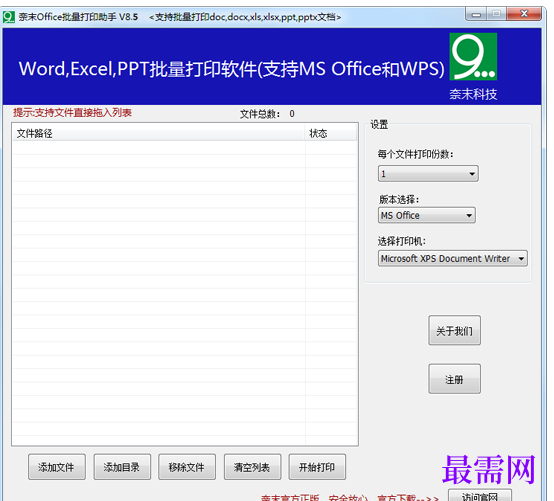Screen dimensions: 554x501
Task: Start printing with 开始打印
Action: tap(317, 467)
